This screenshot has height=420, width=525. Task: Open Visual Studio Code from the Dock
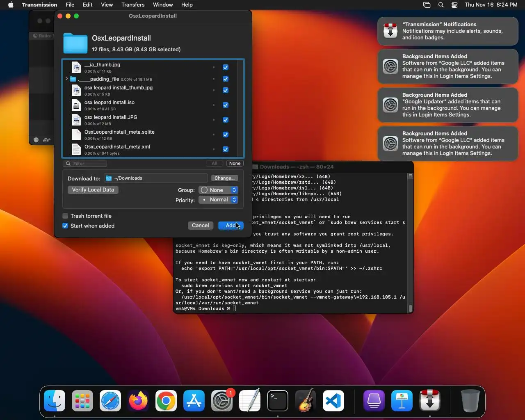click(333, 401)
